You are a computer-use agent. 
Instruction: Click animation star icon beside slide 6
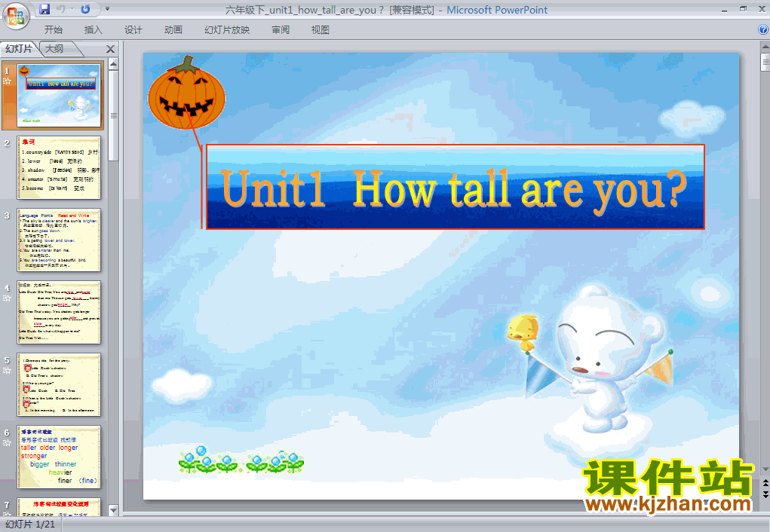coord(8,442)
